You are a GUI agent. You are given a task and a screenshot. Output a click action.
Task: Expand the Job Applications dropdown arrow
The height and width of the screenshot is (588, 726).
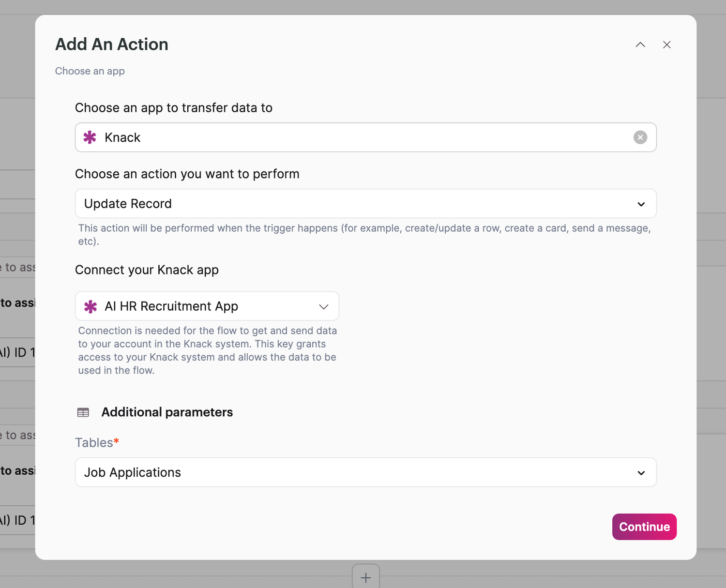(x=641, y=473)
